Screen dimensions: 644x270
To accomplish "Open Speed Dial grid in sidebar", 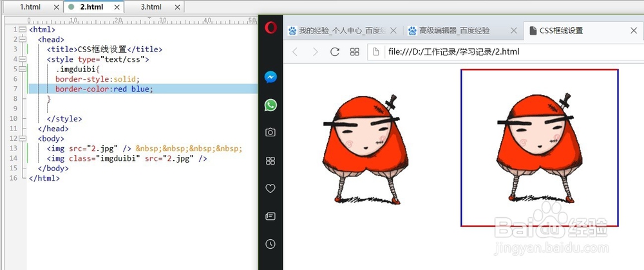I will [x=270, y=161].
